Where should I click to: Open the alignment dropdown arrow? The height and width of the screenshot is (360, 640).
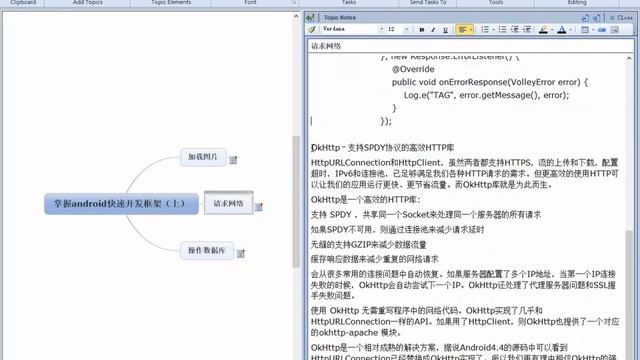(471, 29)
